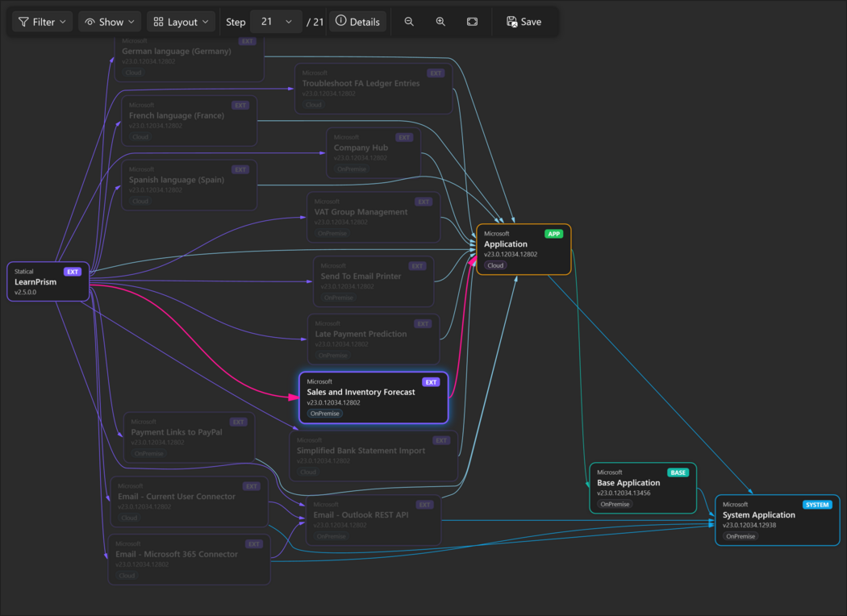Image resolution: width=847 pixels, height=616 pixels.
Task: Click the SYSTEM badge on System Application
Action: coord(817,505)
